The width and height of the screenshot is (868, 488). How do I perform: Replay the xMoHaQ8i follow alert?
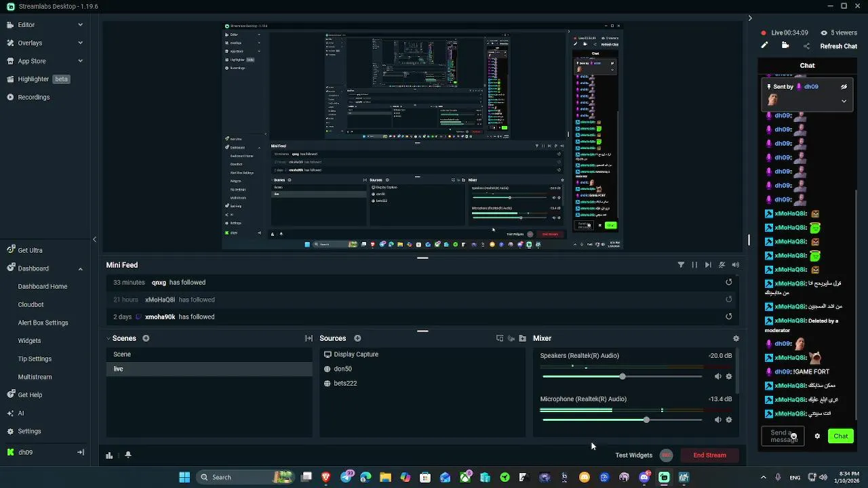(729, 299)
